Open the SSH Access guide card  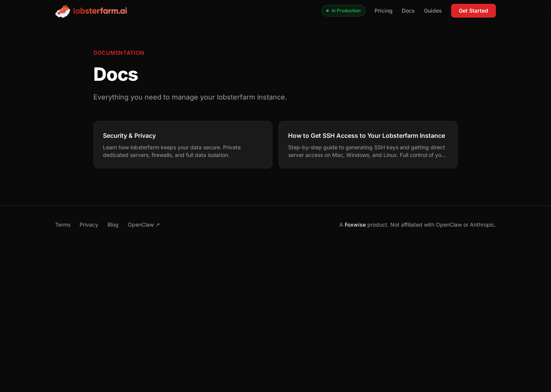[368, 145]
